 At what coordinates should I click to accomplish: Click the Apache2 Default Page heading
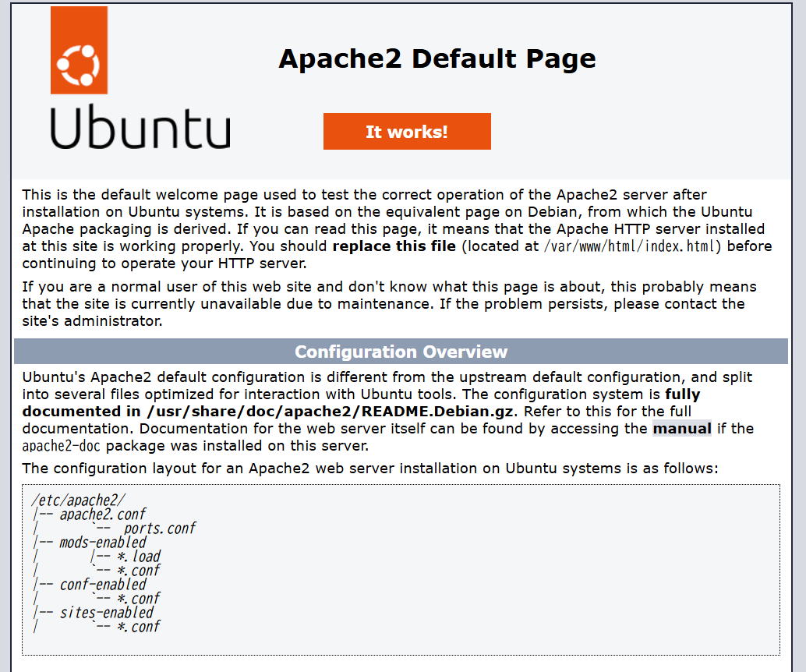[437, 58]
